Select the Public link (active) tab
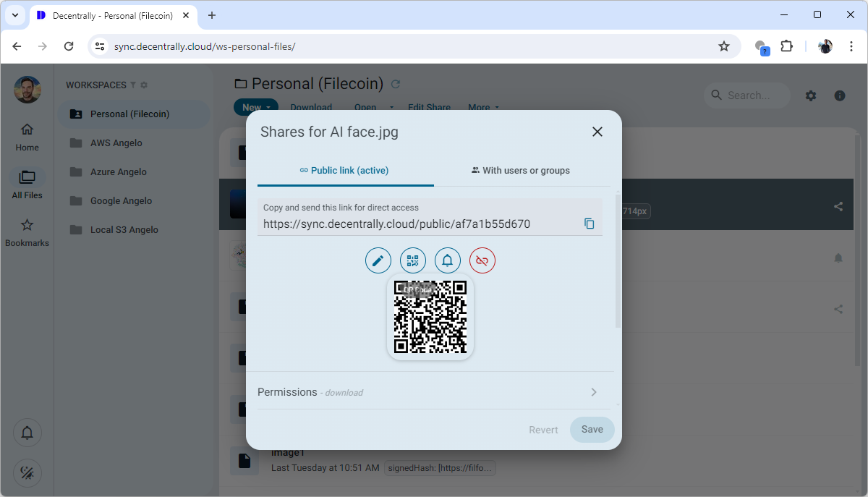 point(345,171)
